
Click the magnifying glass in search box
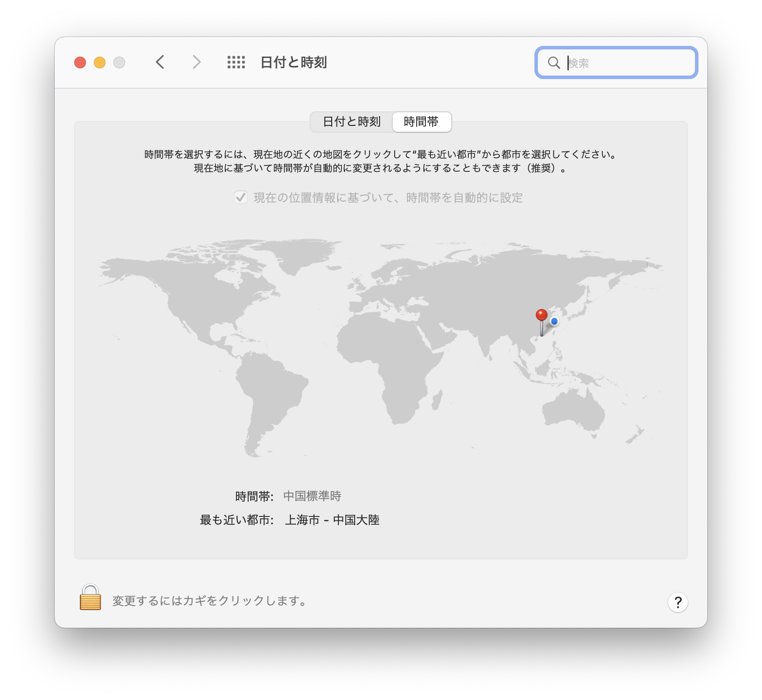(x=554, y=63)
